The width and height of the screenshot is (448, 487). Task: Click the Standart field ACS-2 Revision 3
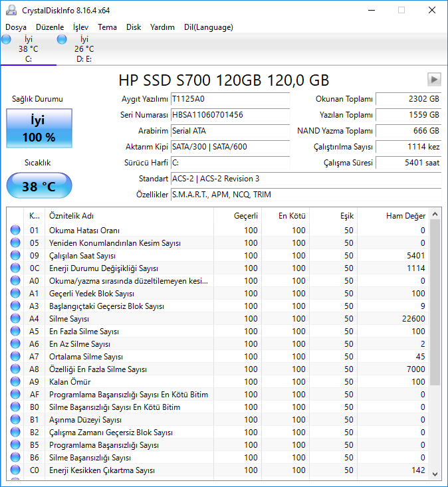click(x=306, y=179)
